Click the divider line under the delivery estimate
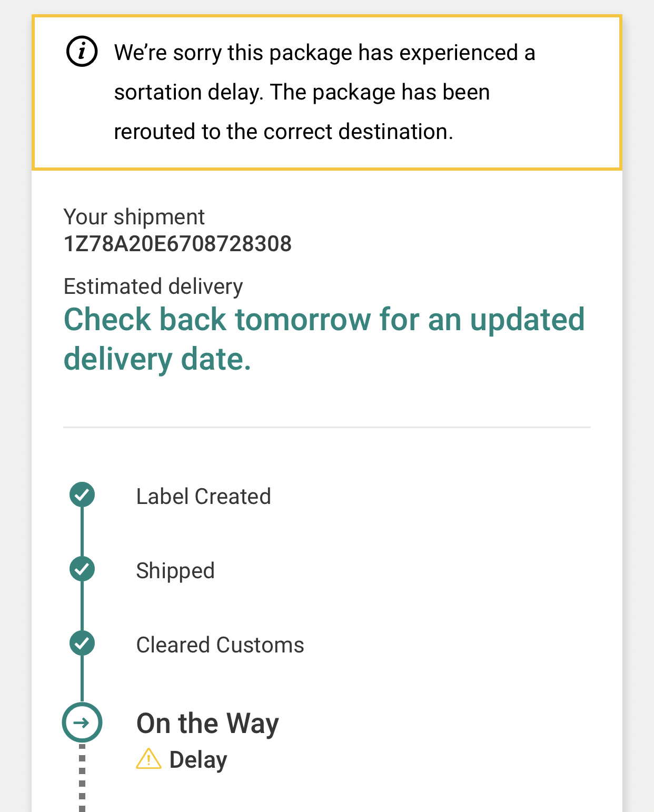The height and width of the screenshot is (812, 654). tap(326, 428)
